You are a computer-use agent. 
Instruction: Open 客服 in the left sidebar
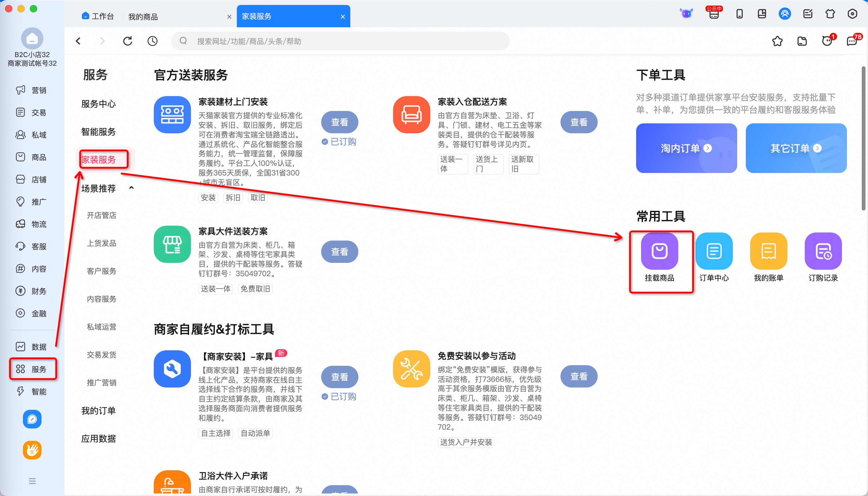pyautogui.click(x=32, y=246)
